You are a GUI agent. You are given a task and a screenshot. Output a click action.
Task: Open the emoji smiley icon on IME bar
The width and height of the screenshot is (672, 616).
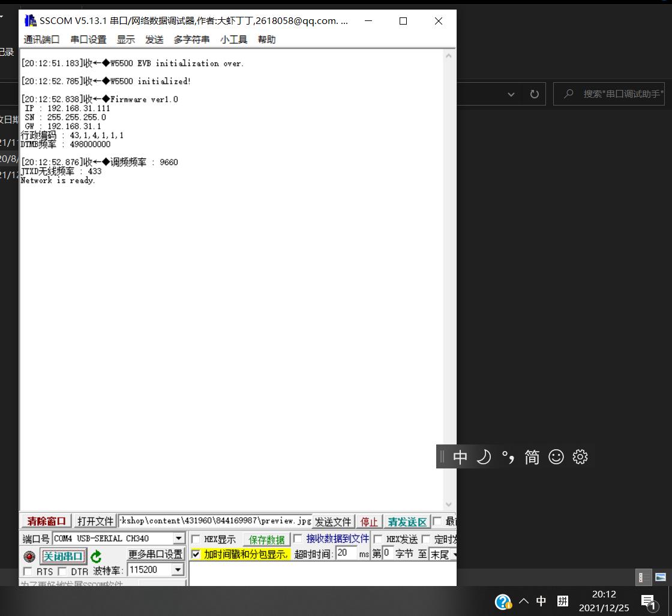[x=556, y=457]
